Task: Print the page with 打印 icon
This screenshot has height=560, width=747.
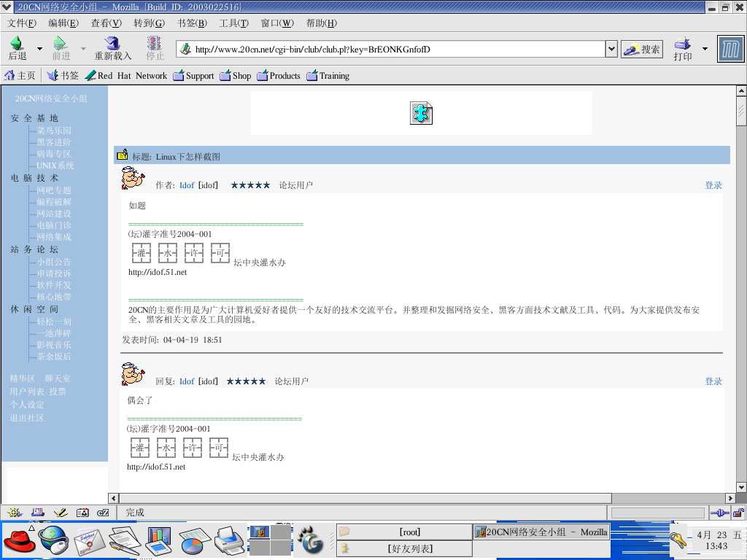Action: (683, 43)
